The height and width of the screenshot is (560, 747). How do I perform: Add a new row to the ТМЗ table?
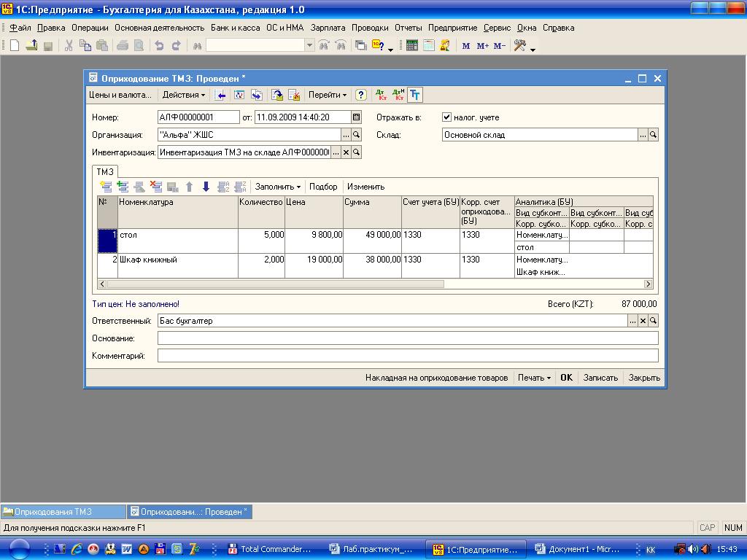[106, 187]
